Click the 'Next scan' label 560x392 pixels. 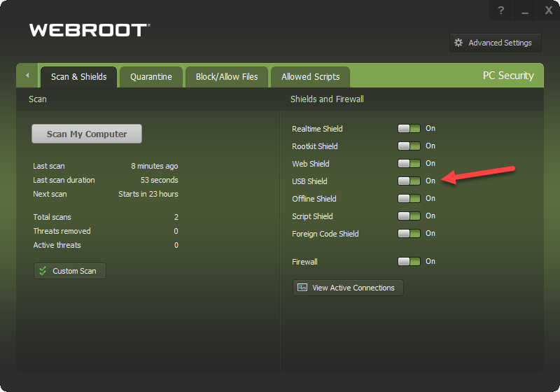(50, 194)
